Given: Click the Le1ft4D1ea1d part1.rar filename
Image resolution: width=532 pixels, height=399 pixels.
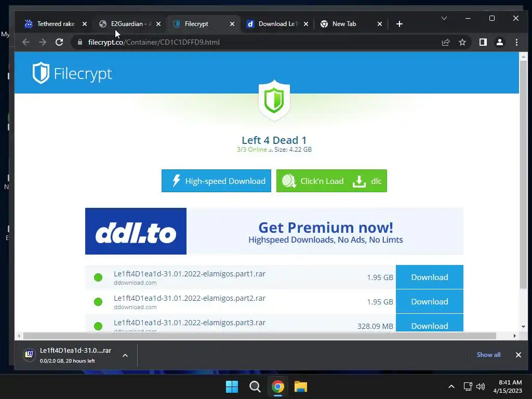Looking at the screenshot, I should coord(189,274).
